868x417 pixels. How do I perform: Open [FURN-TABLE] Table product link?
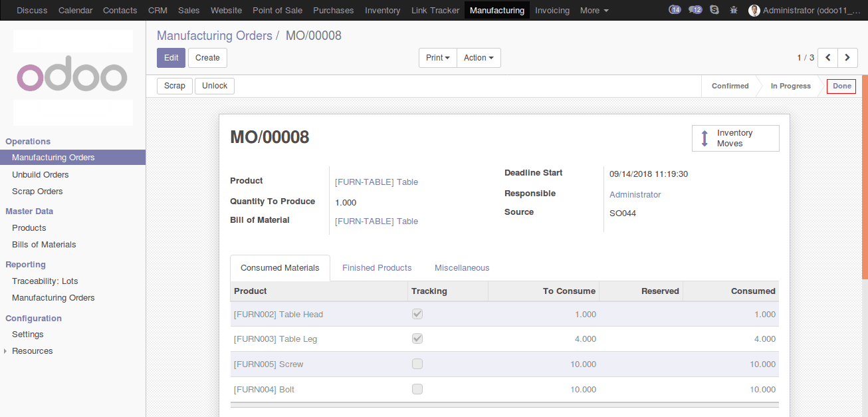pyautogui.click(x=376, y=182)
